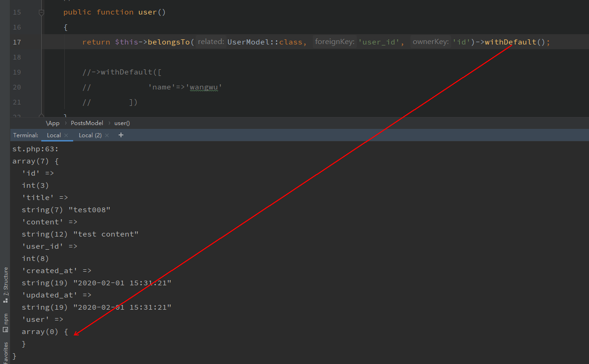
Task: Close the first Local terminal tab
Action: [67, 135]
